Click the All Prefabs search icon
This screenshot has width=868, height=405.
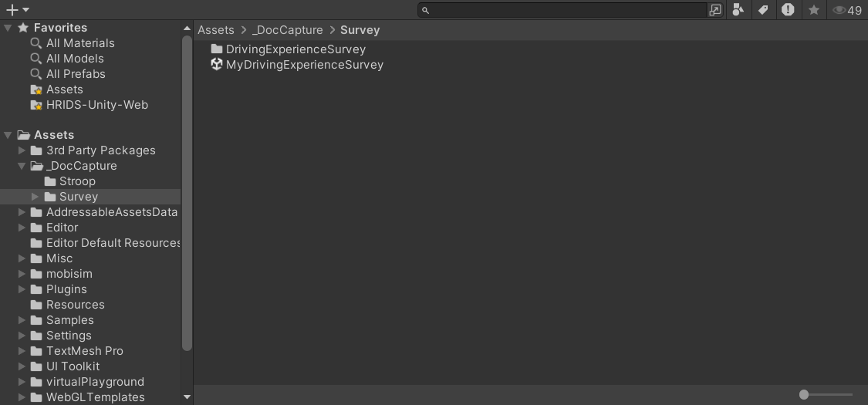[x=36, y=74]
